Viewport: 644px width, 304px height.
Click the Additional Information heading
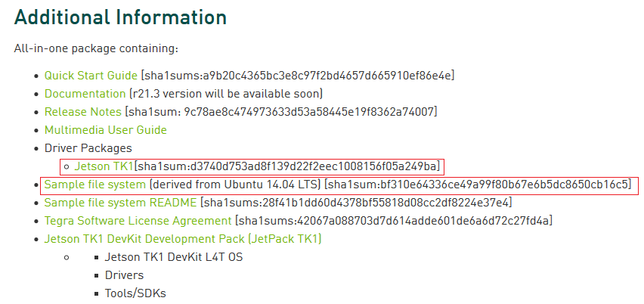120,17
